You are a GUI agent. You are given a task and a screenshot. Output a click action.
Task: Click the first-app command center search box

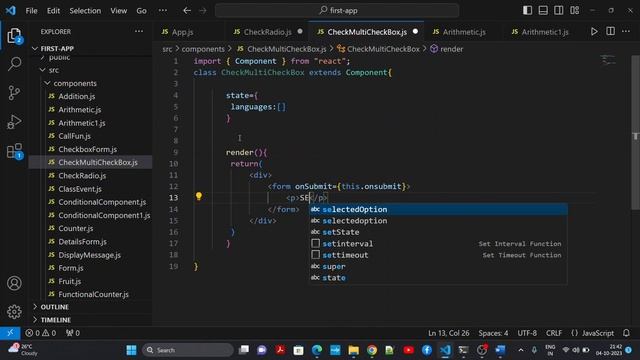pyautogui.click(x=337, y=11)
